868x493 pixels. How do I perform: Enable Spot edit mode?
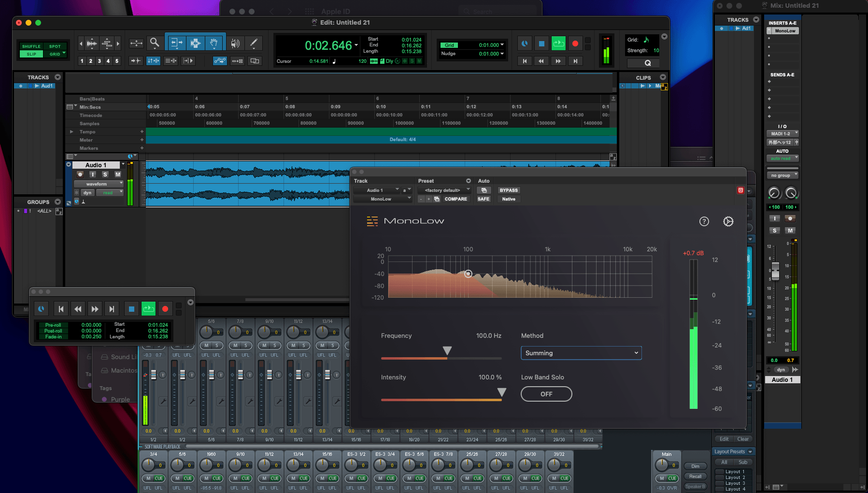(x=55, y=46)
